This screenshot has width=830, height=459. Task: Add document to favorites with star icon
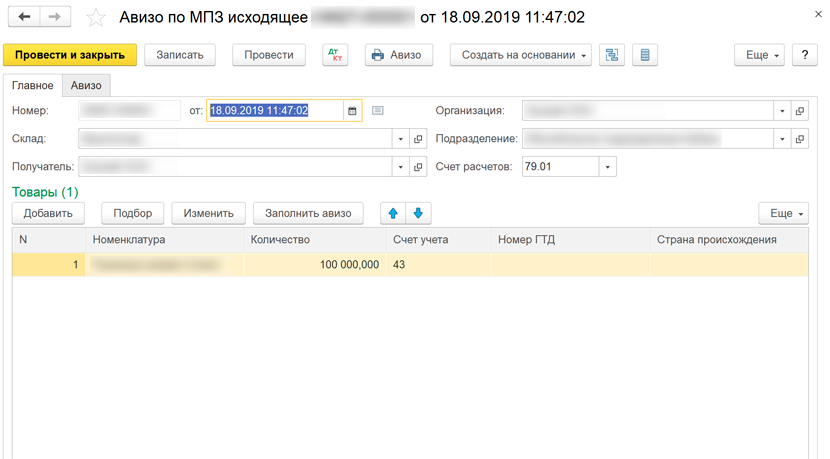[x=95, y=18]
